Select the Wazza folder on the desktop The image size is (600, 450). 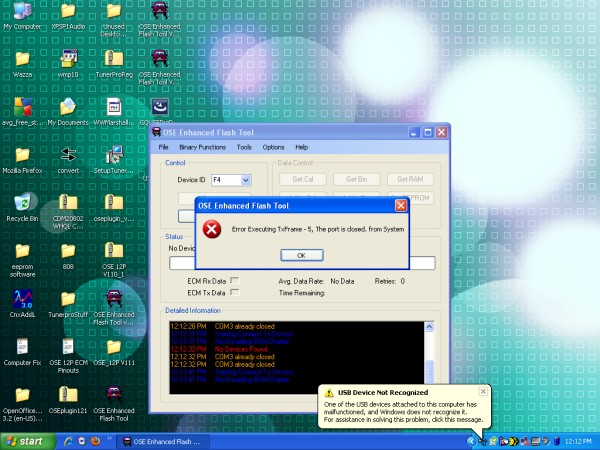click(x=22, y=64)
